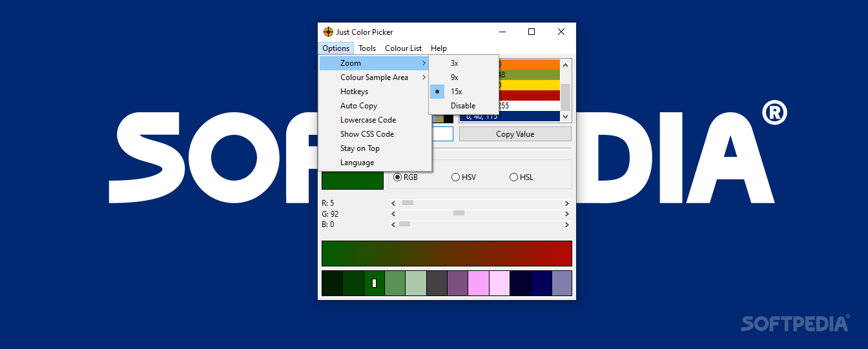Click the colour list scroll up arrow
868x349 pixels.
566,65
